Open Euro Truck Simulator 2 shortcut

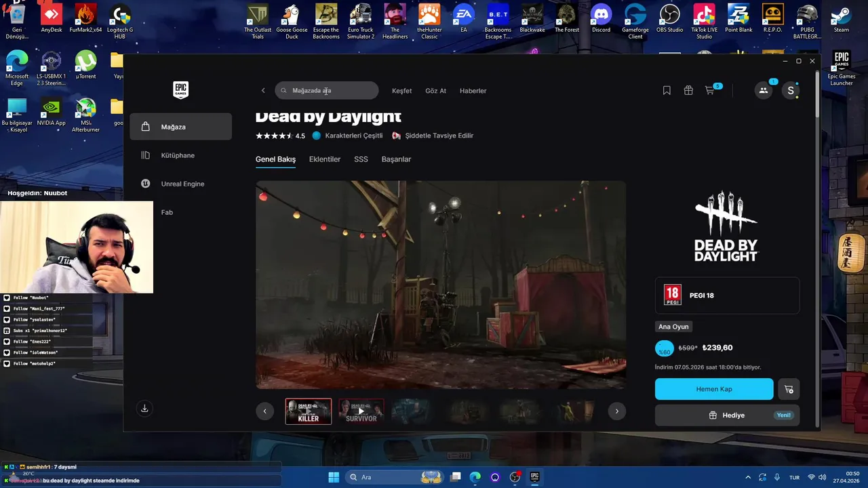click(361, 22)
